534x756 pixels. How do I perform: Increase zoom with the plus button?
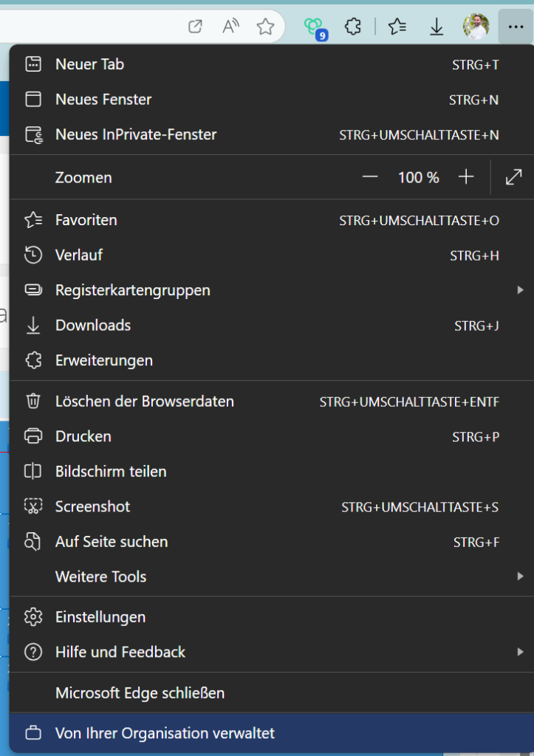click(x=466, y=177)
